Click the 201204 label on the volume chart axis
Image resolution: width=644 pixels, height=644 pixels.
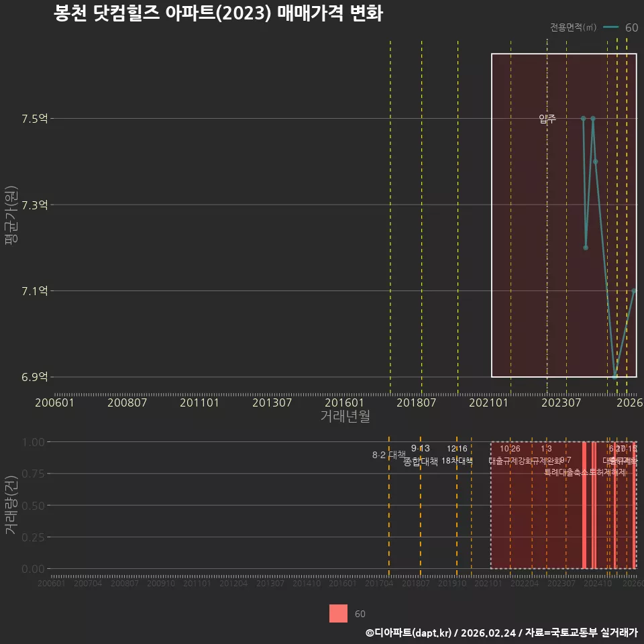[x=233, y=583]
